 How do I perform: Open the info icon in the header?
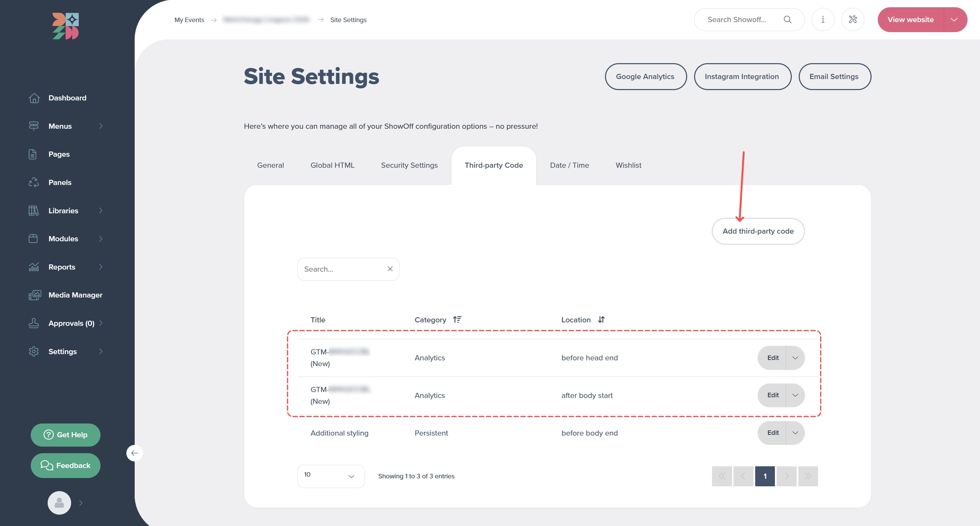(x=823, y=20)
